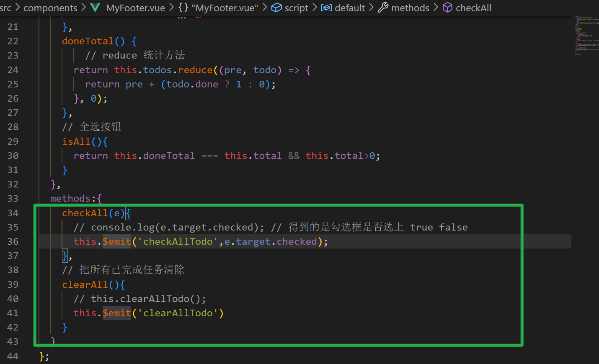Click the default variable symbol icon

[x=326, y=8]
